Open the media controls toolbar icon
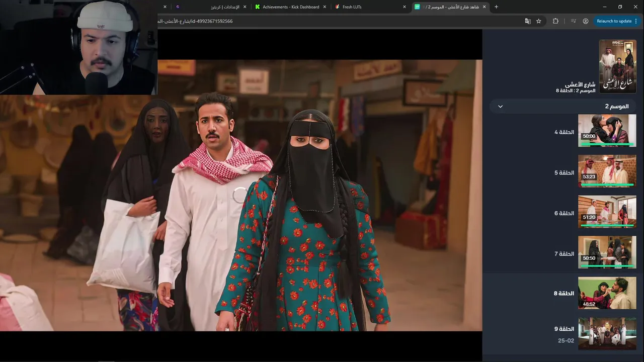The image size is (644, 362). 573,21
